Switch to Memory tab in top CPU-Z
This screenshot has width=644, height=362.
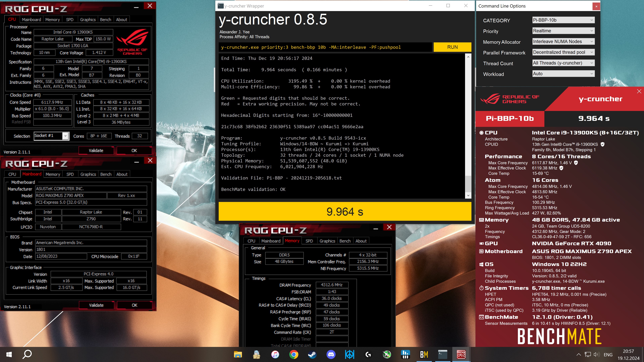(x=52, y=19)
